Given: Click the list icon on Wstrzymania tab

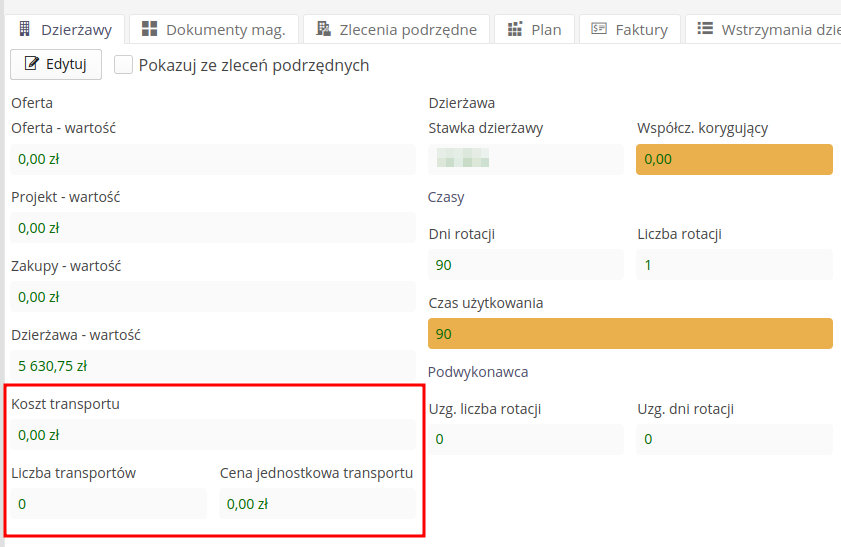Looking at the screenshot, I should [705, 29].
